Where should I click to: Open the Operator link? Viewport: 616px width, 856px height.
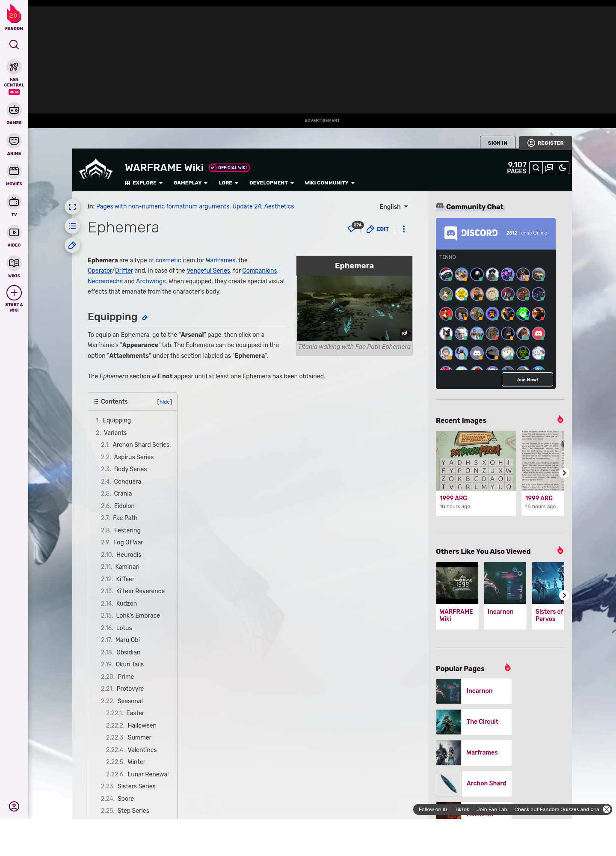[x=100, y=270]
